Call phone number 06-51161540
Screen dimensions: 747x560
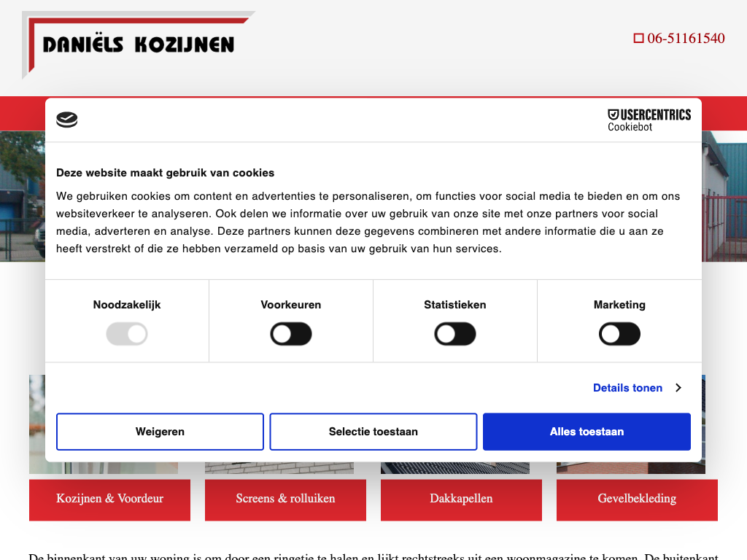[686, 39]
